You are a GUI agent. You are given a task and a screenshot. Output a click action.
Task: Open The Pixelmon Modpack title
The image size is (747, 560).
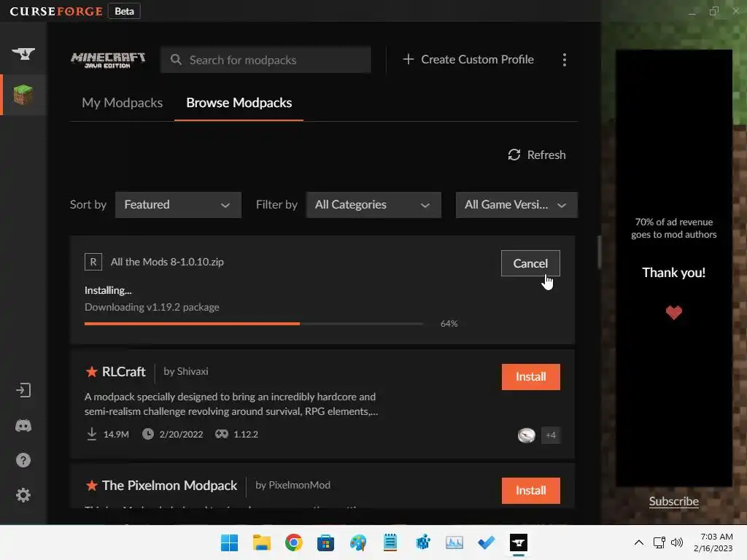tap(169, 485)
